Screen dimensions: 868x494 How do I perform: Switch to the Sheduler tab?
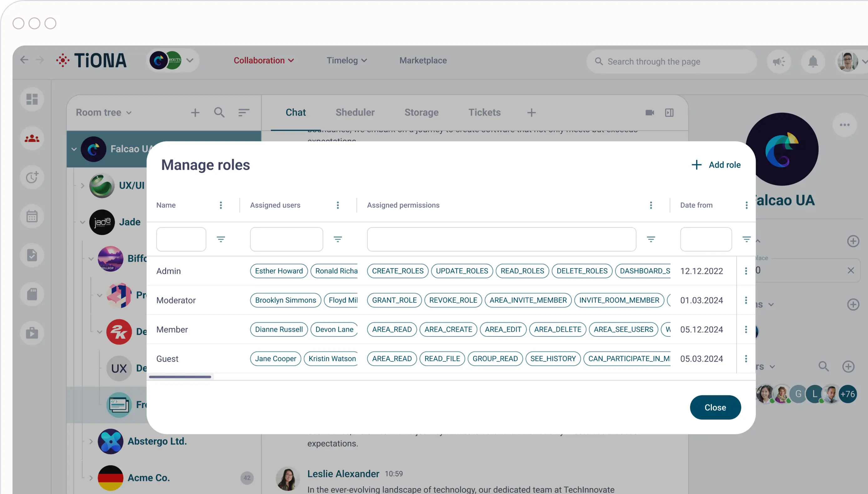[x=355, y=112]
